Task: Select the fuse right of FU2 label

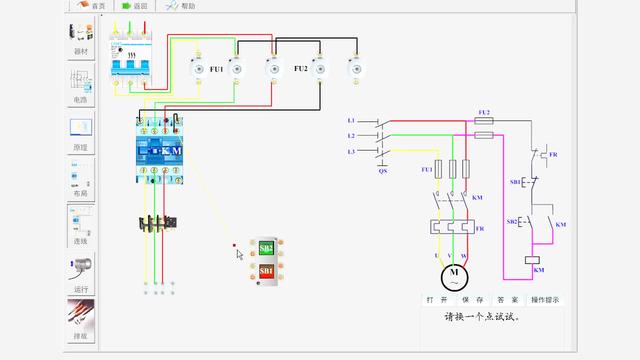Action: click(x=320, y=69)
